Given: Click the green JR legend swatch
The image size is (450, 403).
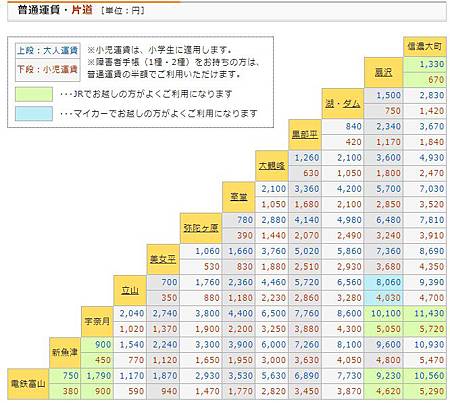Looking at the screenshot, I should (34, 94).
